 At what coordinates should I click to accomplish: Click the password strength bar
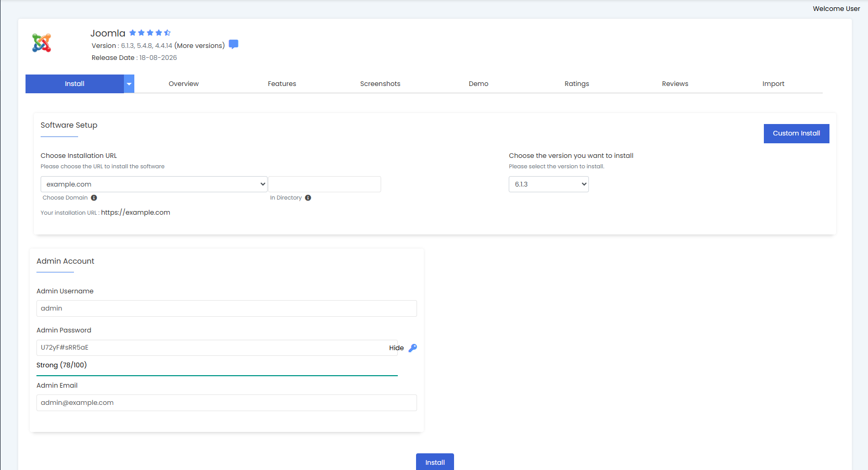click(x=217, y=375)
